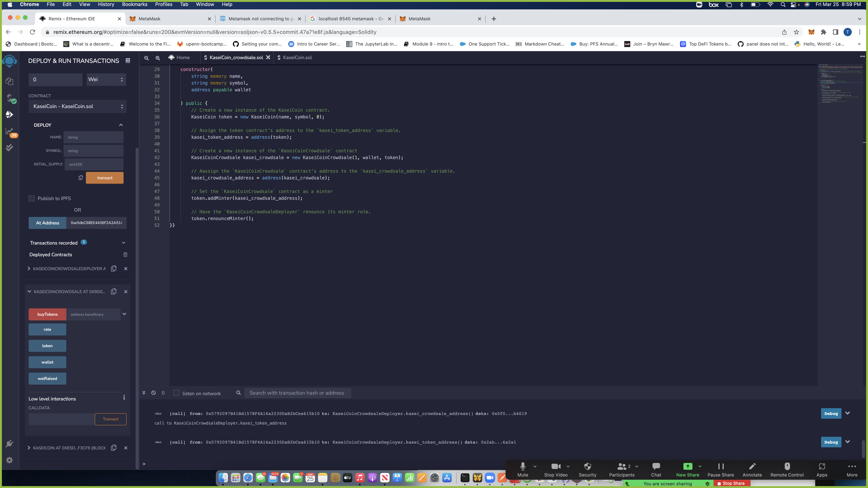Screen dimensions: 868x488
Task: Call the weiRaised function button
Action: click(x=47, y=379)
